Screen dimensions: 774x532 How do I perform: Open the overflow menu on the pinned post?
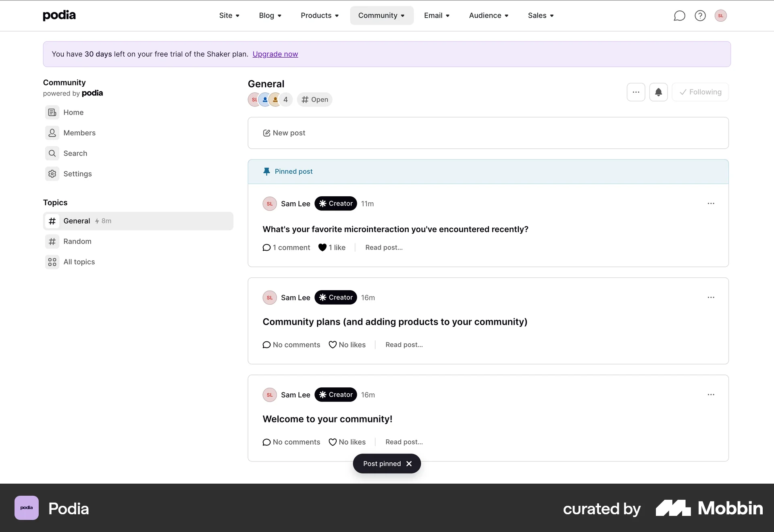[x=711, y=204]
